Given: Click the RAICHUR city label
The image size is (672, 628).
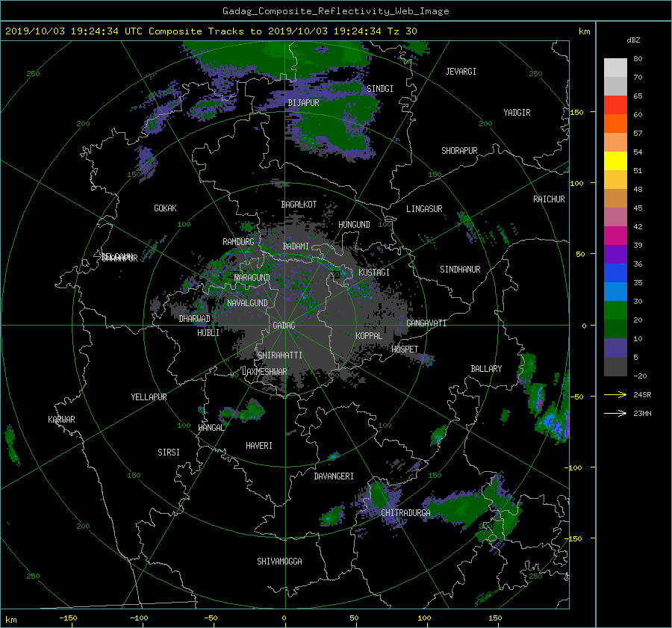Looking at the screenshot, I should click(549, 199).
